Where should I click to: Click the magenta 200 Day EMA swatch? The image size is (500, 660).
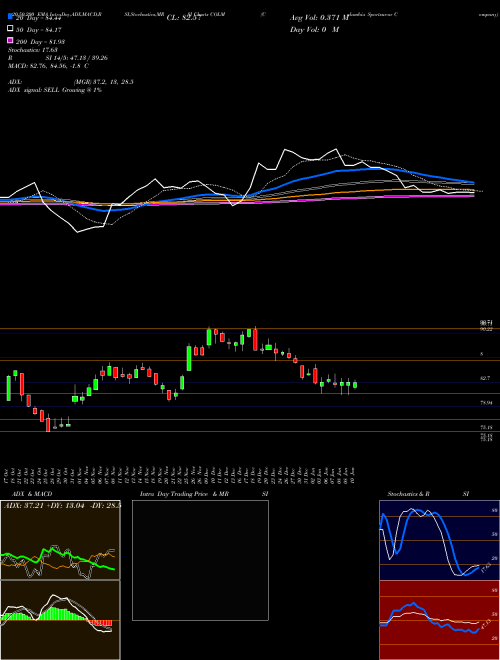pos(10,40)
